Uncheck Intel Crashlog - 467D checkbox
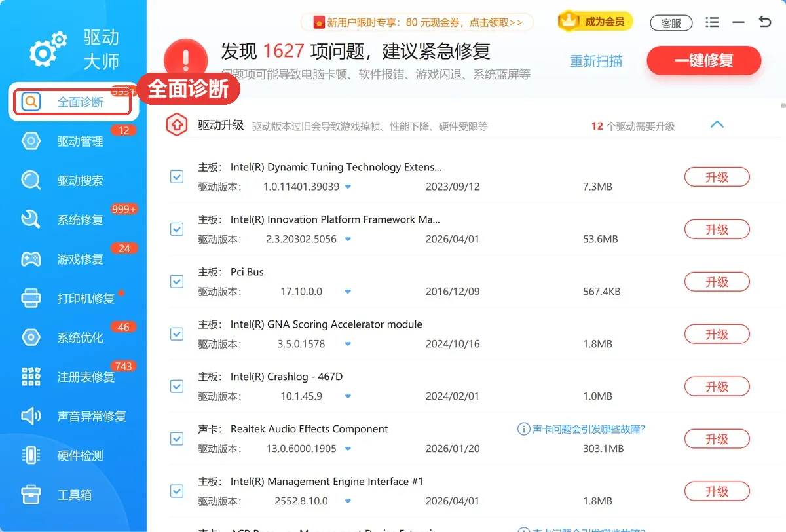 (177, 386)
